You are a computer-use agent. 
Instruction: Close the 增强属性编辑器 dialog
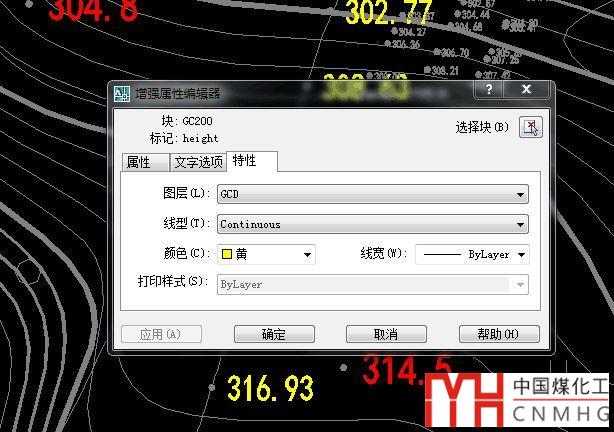coord(526,90)
